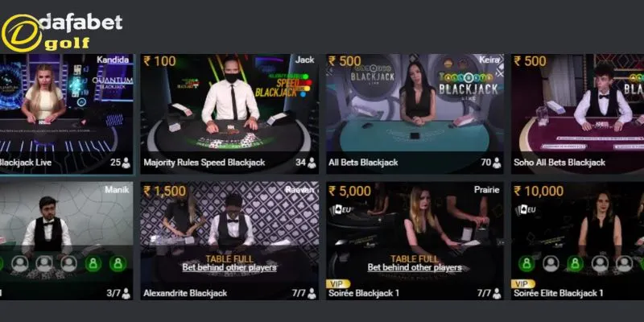Select first green seat at Soirée Elite Blackjack

[526, 264]
